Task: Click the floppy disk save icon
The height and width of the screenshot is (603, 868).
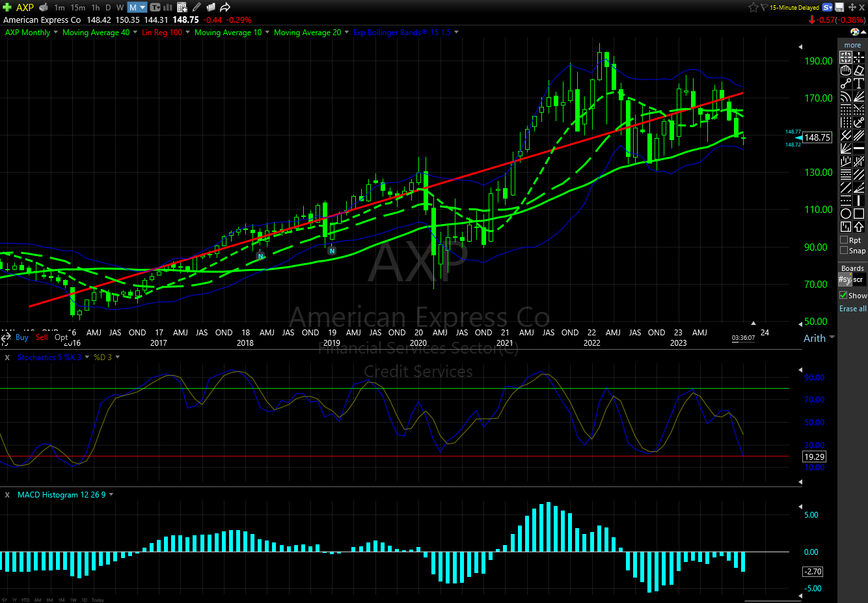Action: pos(839,7)
